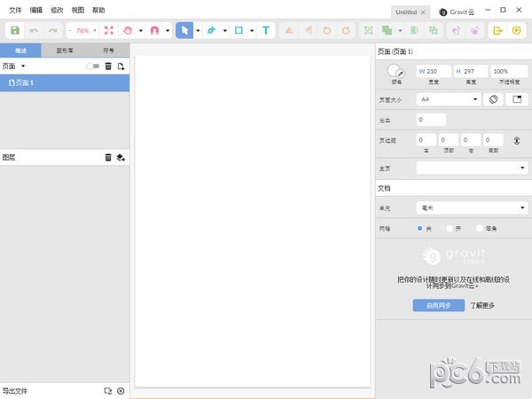The width and height of the screenshot is (532, 399).
Task: Add a new page in 页面 panel
Action: coord(121,66)
